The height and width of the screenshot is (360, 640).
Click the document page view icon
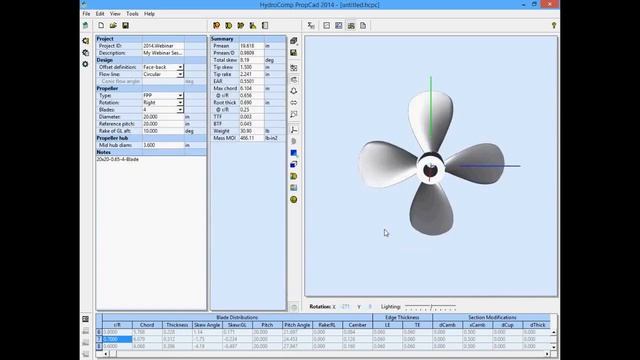click(x=363, y=25)
